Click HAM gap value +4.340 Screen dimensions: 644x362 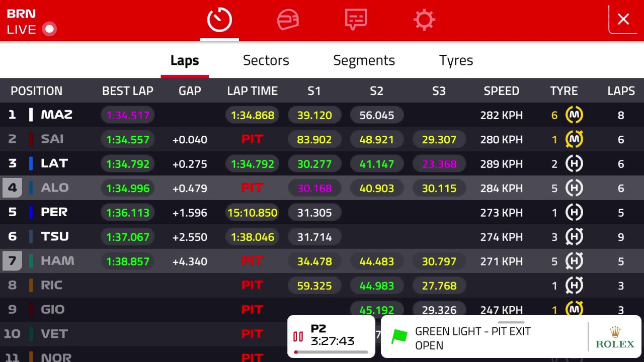pos(190,261)
